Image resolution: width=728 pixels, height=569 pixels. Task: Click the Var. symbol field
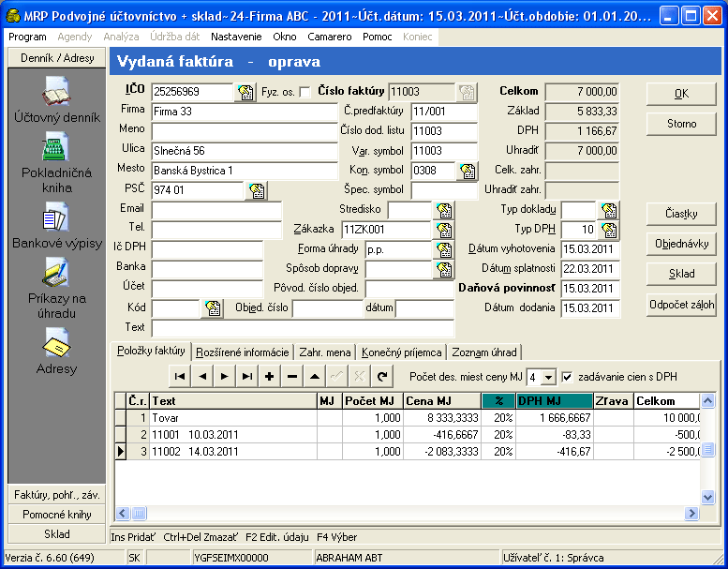pos(444,151)
